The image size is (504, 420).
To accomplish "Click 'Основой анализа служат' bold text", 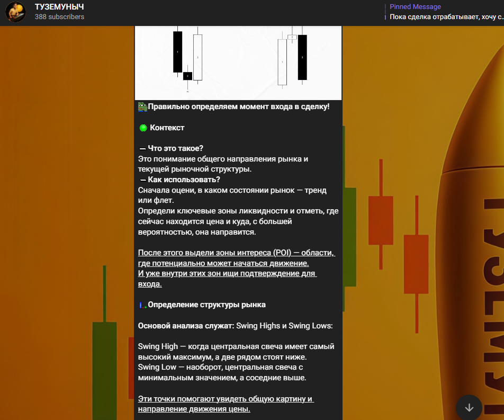I will pos(186,326).
